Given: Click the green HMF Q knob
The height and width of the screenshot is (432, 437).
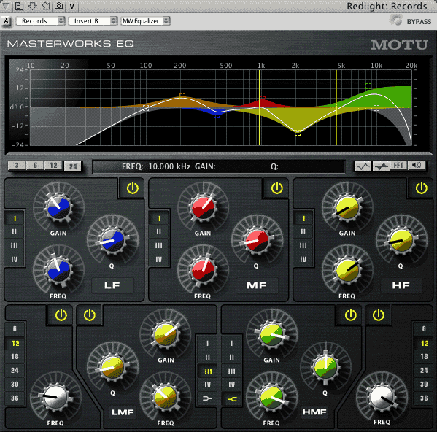Looking at the screenshot, I should [326, 367].
